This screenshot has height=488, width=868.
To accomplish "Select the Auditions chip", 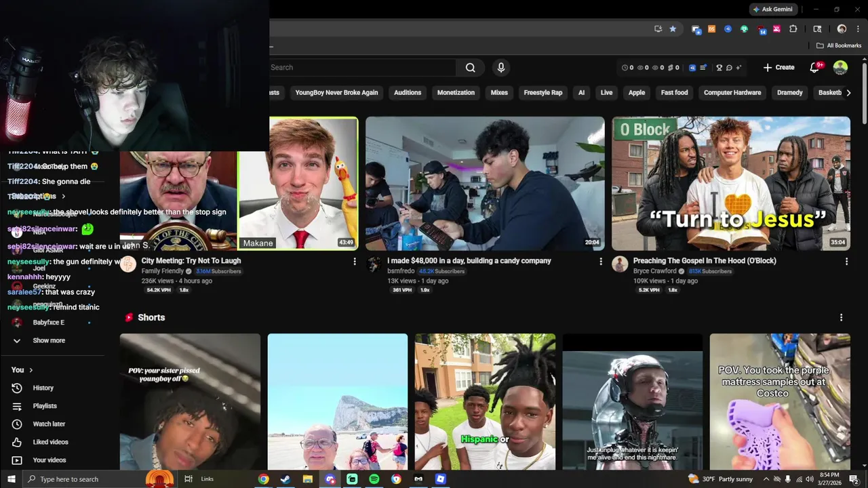I will (408, 92).
